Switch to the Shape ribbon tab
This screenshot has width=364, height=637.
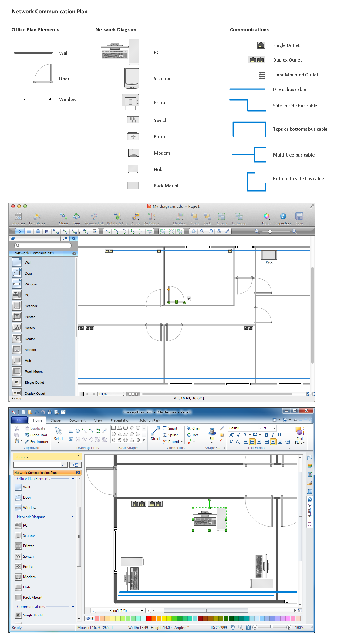[x=56, y=420]
